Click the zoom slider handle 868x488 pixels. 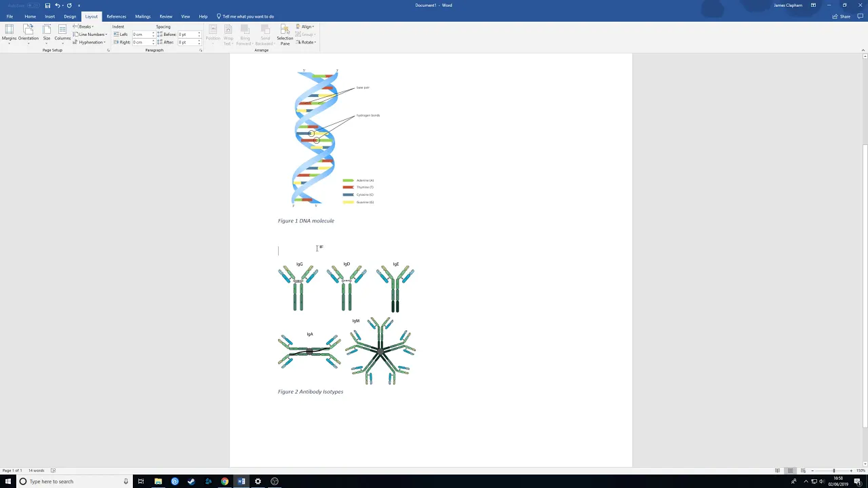pyautogui.click(x=834, y=470)
